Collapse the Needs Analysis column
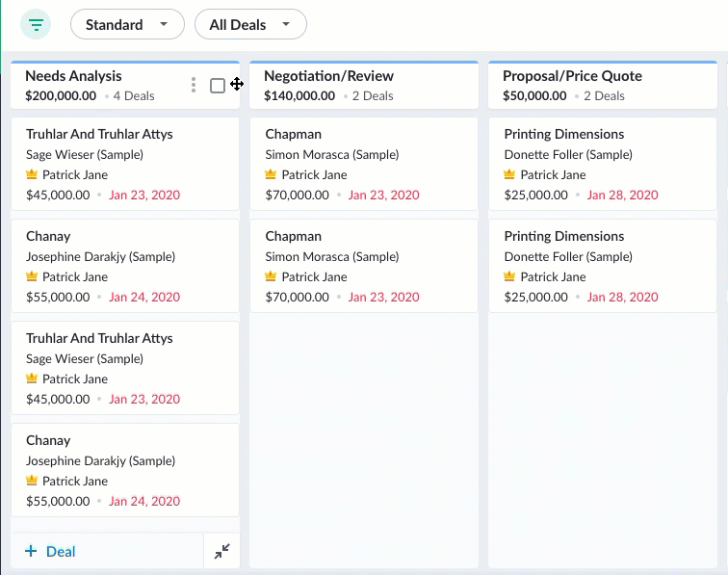The image size is (728, 575). 221,551
